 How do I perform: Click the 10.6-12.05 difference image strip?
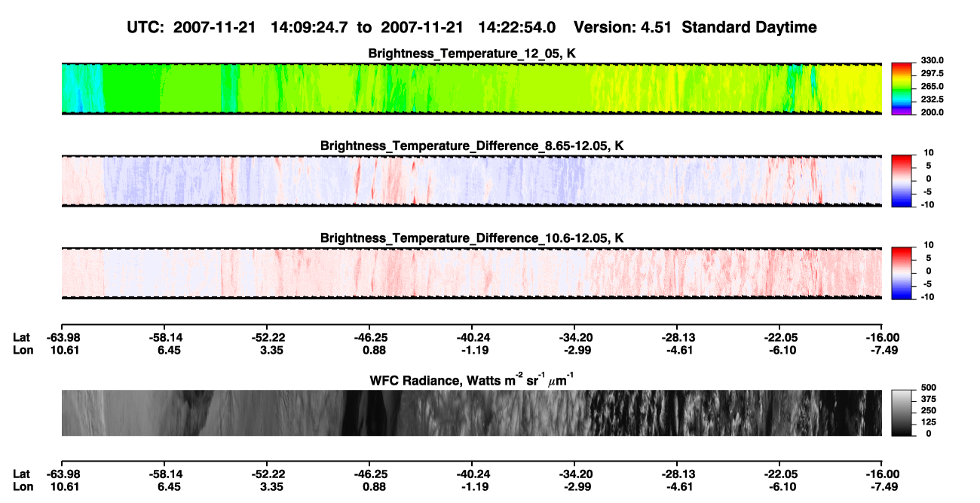pyautogui.click(x=472, y=273)
